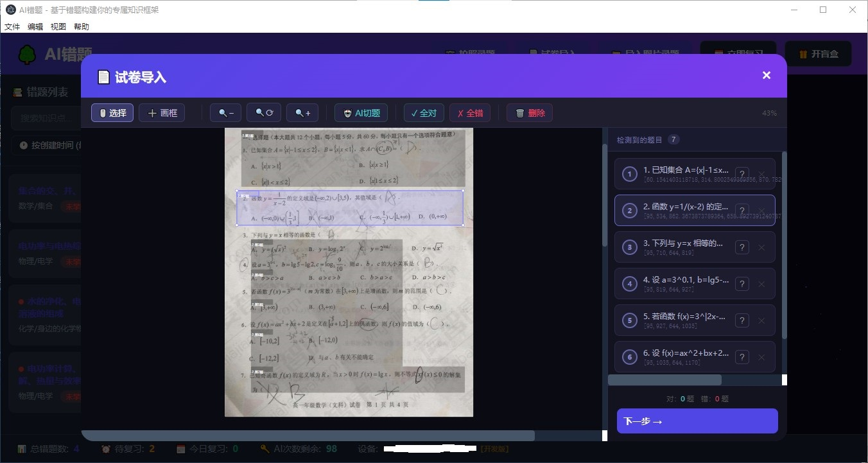
Task: Click the exam paper's page footer line
Action: (x=351, y=405)
